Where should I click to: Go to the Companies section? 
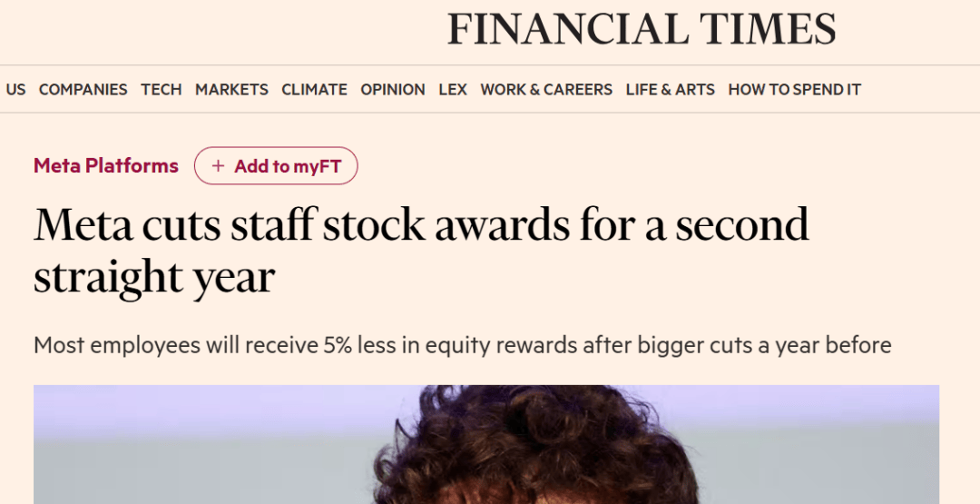tap(83, 89)
